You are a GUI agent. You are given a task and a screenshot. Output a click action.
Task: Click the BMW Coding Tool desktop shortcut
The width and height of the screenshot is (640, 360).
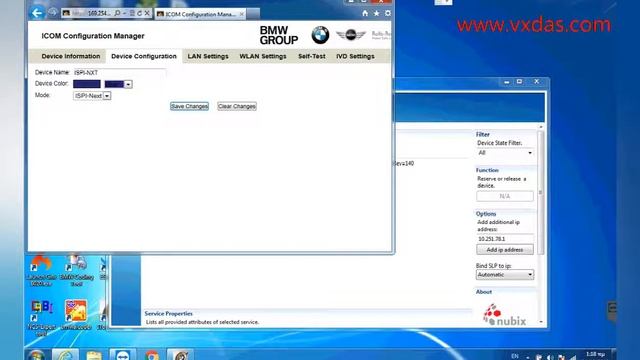pos(77,271)
